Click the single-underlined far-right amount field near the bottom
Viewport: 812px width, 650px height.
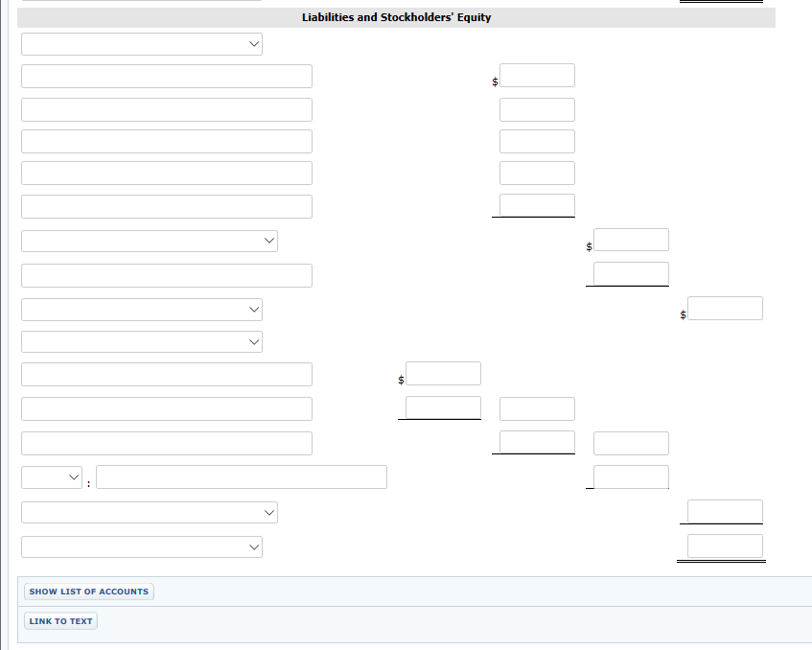pos(725,512)
